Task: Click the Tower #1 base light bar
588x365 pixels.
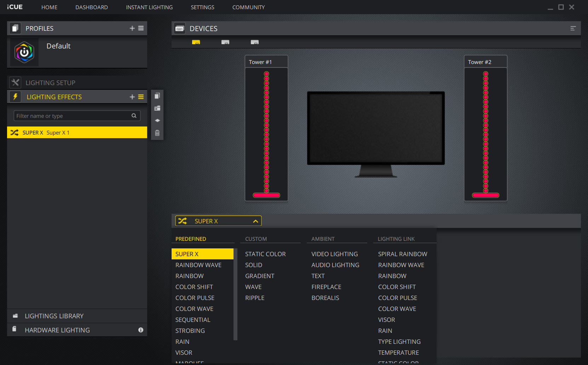Action: (266, 195)
